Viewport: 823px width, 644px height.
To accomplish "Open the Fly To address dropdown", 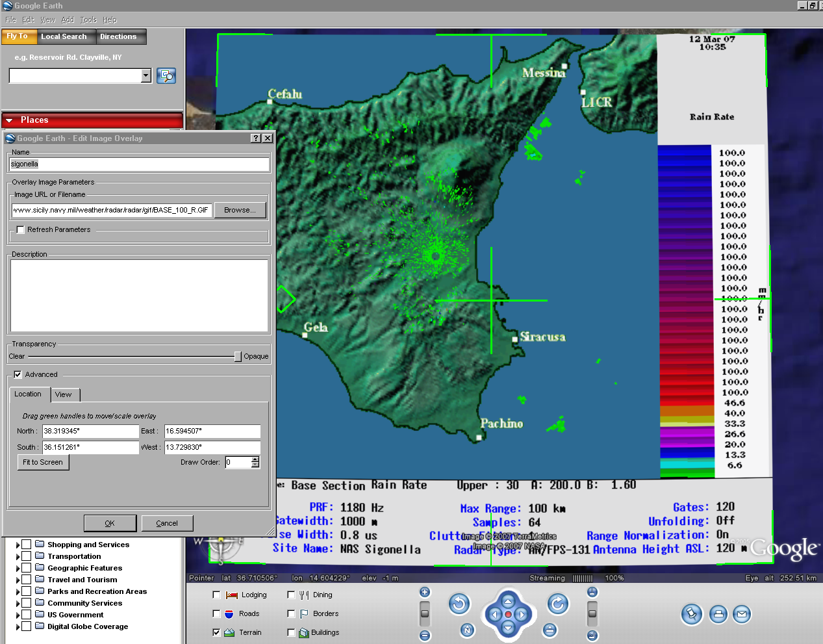I will click(x=146, y=76).
